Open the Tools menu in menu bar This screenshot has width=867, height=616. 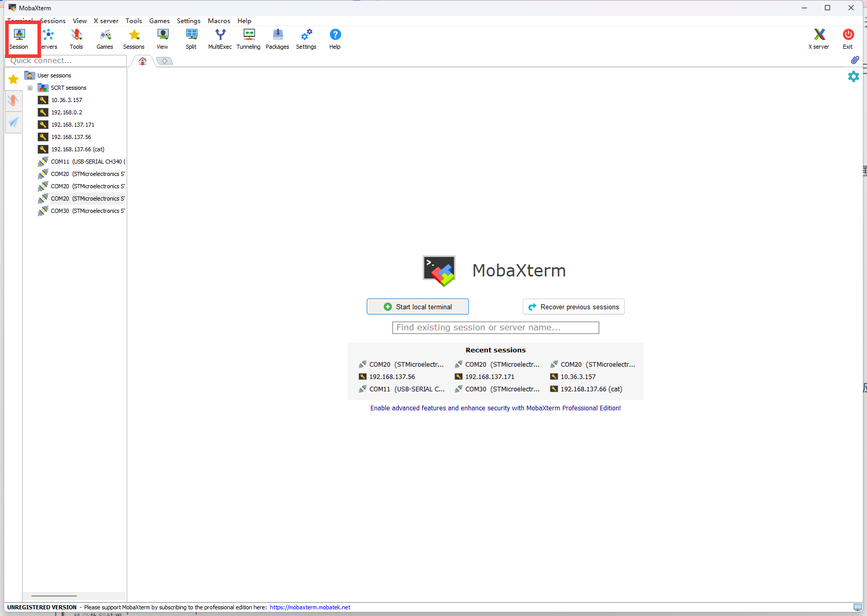click(x=134, y=21)
